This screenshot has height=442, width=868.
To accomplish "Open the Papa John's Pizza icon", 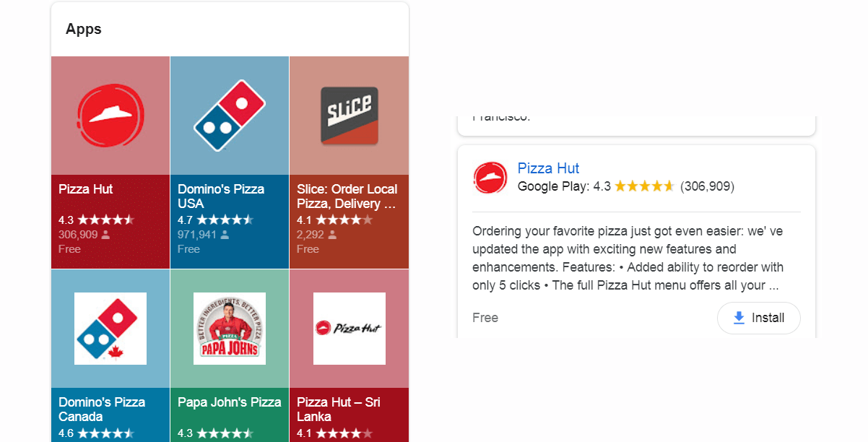I will pyautogui.click(x=230, y=329).
